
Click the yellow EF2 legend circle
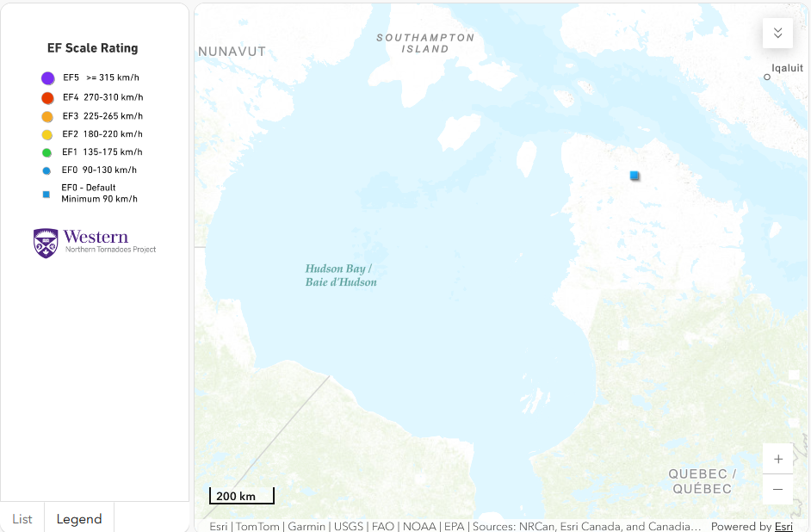coord(47,135)
